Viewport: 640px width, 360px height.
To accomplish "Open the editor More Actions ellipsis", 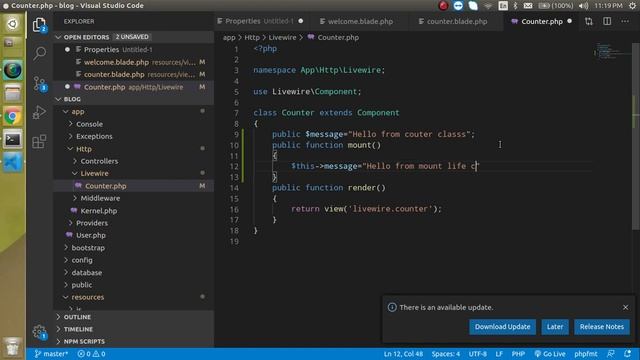I will 625,21.
